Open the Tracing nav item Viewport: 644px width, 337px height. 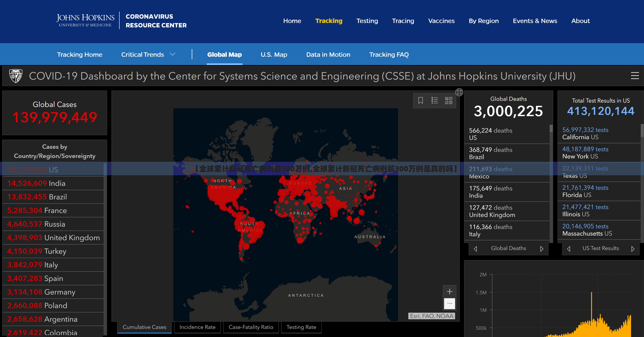click(403, 21)
